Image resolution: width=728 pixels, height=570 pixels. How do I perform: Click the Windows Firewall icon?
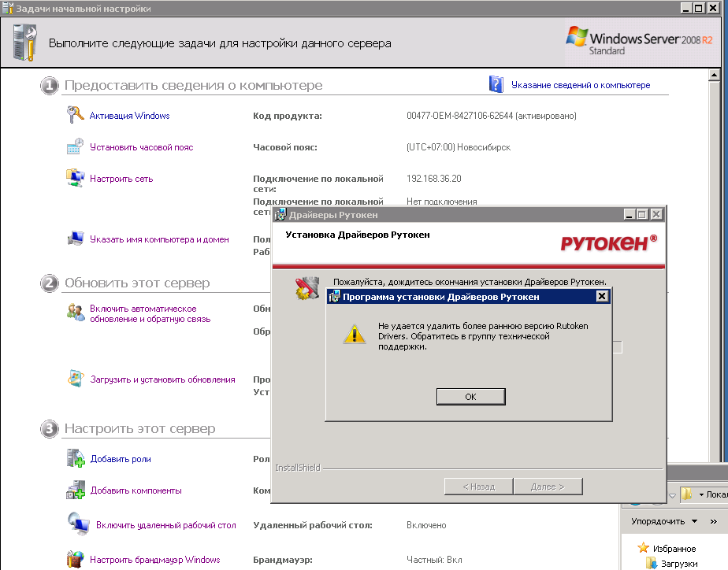75,560
